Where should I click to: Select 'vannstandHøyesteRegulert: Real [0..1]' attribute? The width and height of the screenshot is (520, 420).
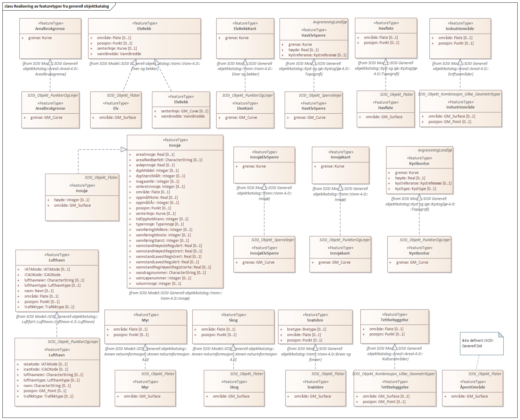pos(169,245)
